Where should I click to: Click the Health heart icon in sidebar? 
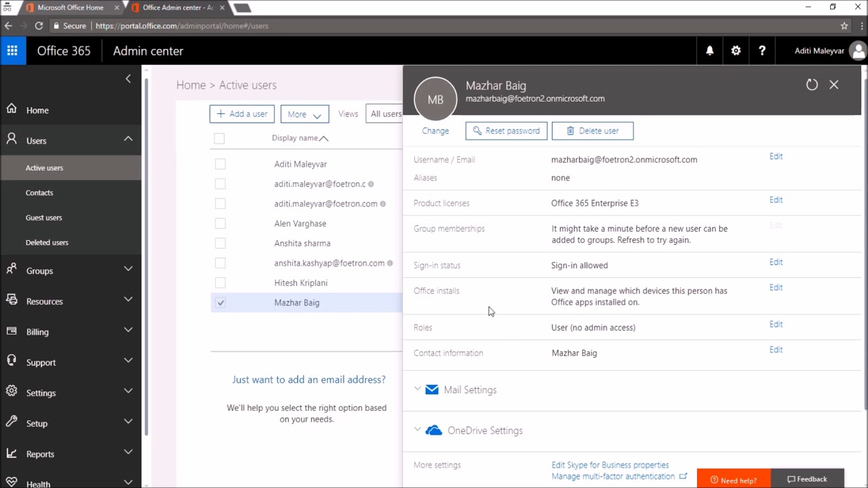point(12,483)
